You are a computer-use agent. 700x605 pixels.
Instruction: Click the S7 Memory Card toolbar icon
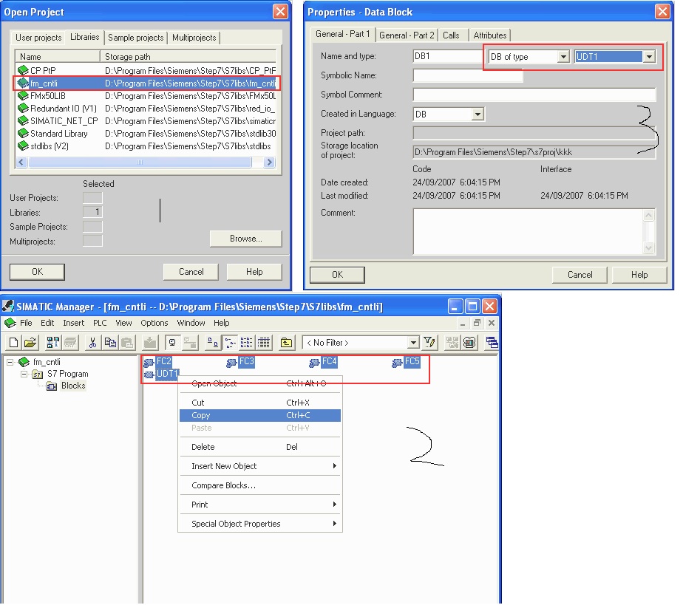pyautogui.click(x=70, y=343)
